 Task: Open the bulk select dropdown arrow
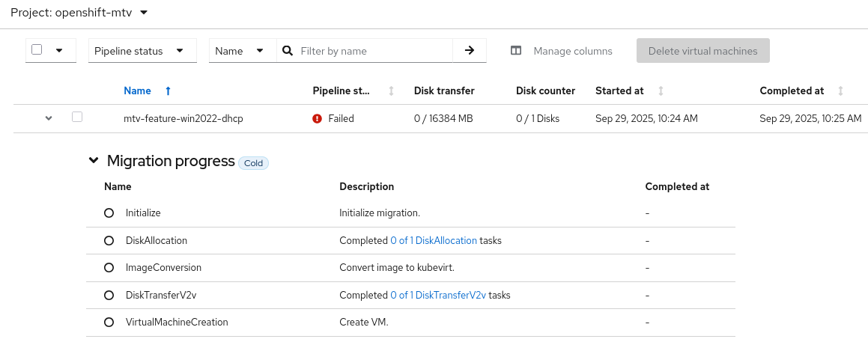(x=59, y=51)
